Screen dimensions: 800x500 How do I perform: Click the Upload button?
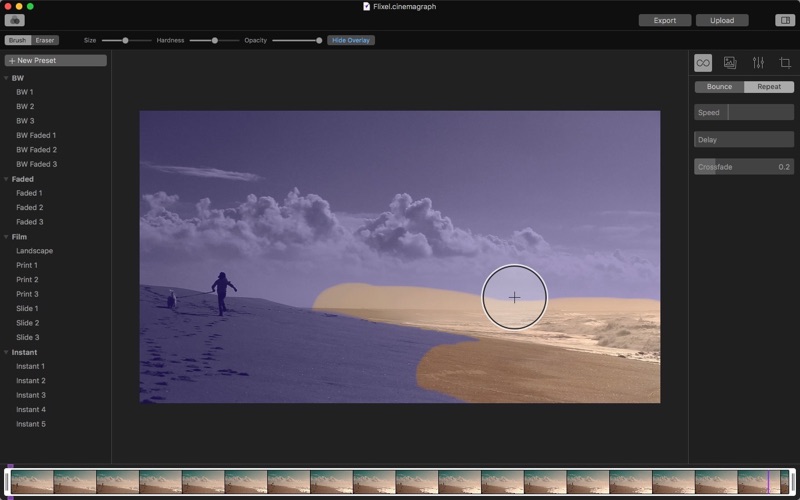pyautogui.click(x=721, y=20)
